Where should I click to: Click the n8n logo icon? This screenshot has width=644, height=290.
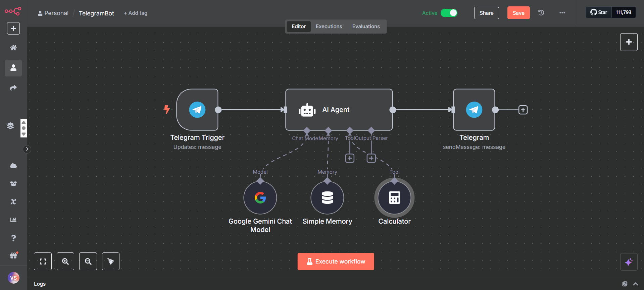13,11
